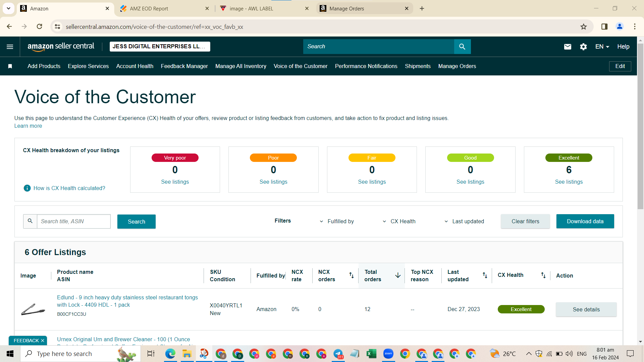
Task: Open File Explorer from the taskbar
Action: click(187, 354)
